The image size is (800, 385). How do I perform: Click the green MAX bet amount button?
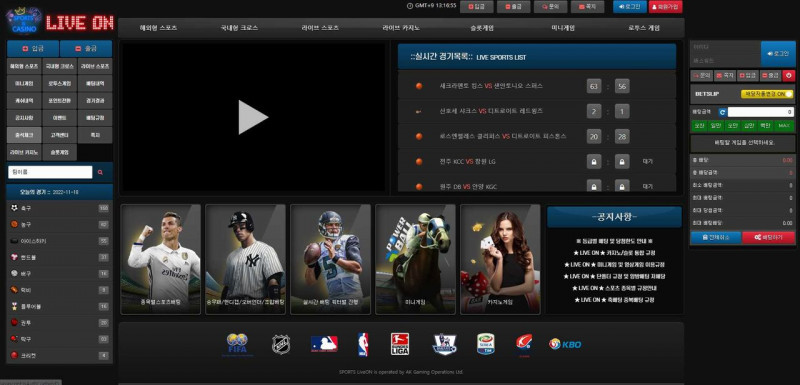(784, 125)
